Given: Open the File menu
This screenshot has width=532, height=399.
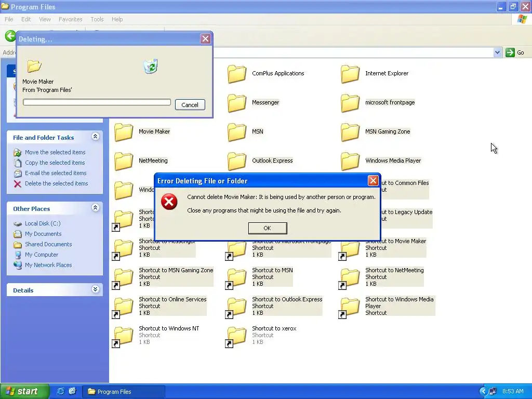Looking at the screenshot, I should coord(9,19).
